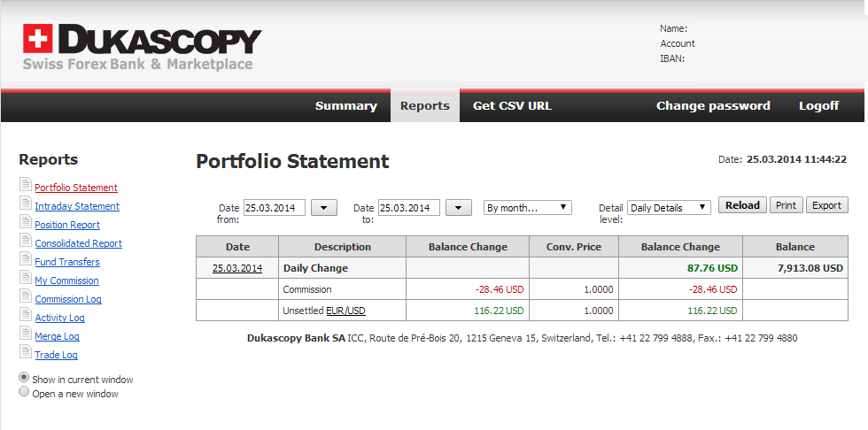The height and width of the screenshot is (430, 868).
Task: Click document icon beside Position Report
Action: click(26, 221)
